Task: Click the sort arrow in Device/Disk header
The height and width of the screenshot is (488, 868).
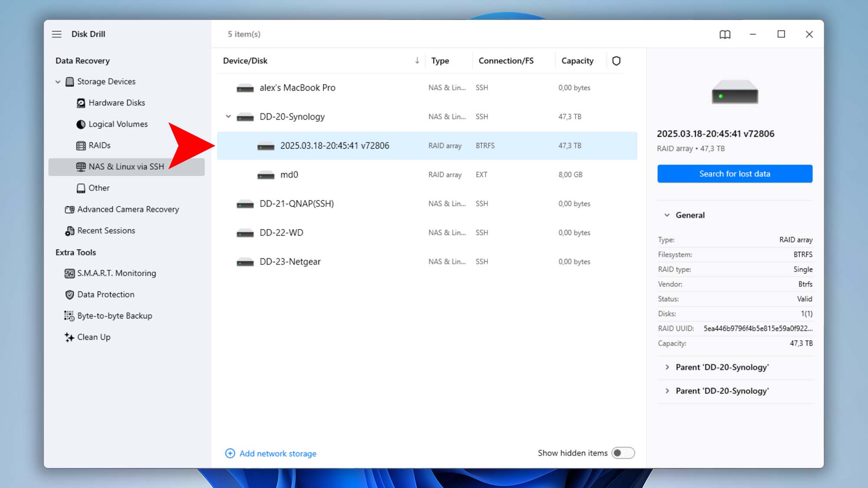Action: (x=417, y=61)
